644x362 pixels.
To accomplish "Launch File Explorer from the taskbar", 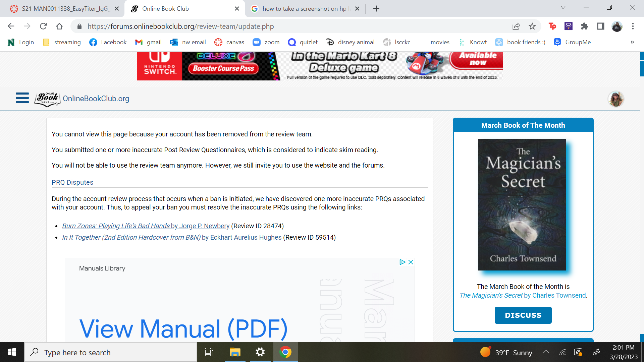I will (235, 352).
